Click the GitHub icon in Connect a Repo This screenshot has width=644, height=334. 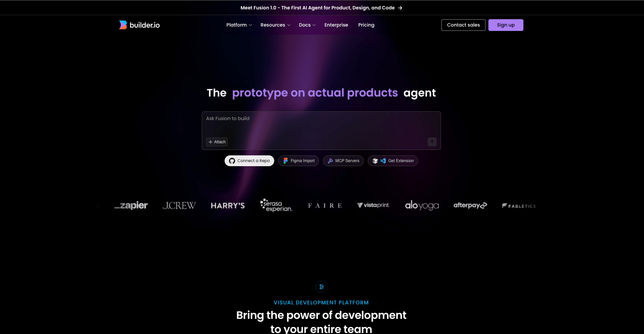click(x=232, y=161)
